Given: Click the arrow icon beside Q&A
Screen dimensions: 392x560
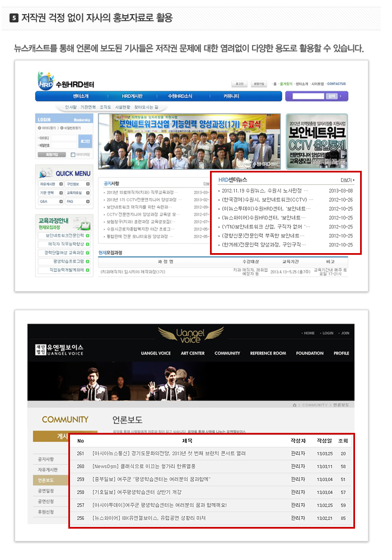Looking at the screenshot, I should (x=61, y=202).
